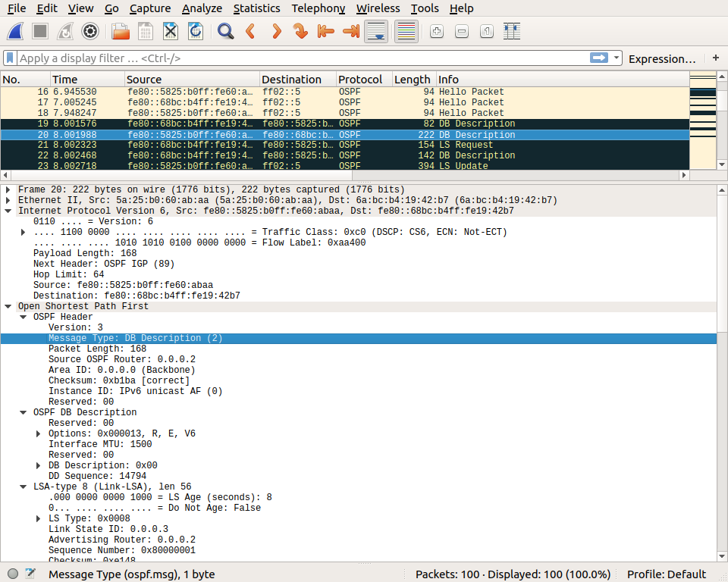The image size is (728, 582).
Task: Open the Telephony menu
Action: [x=318, y=8]
